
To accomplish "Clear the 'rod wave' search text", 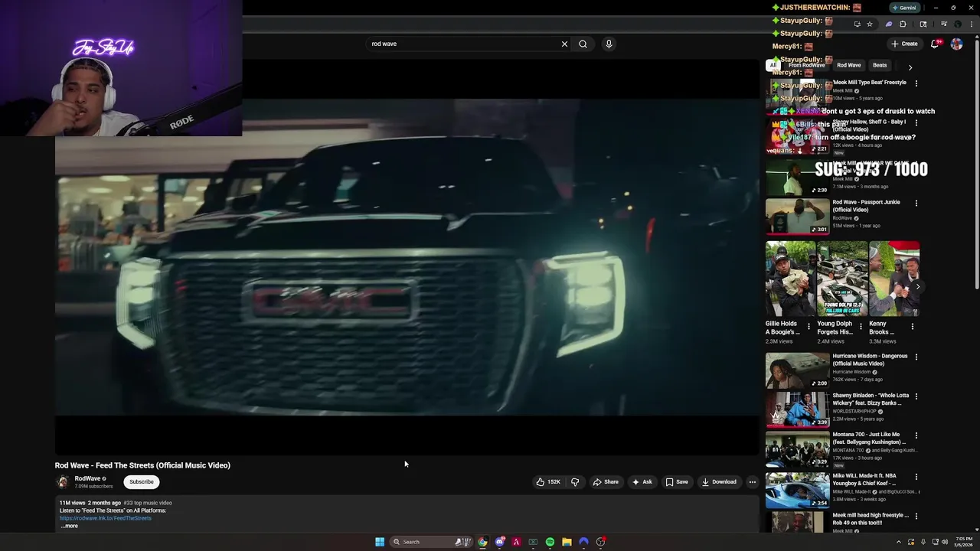I will [x=564, y=44].
